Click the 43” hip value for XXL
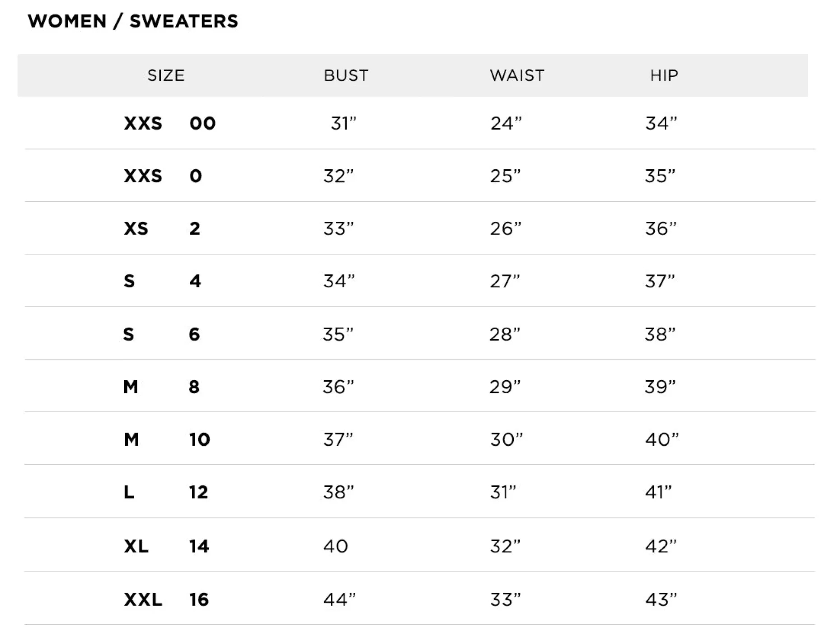840x634 pixels. pyautogui.click(x=661, y=600)
